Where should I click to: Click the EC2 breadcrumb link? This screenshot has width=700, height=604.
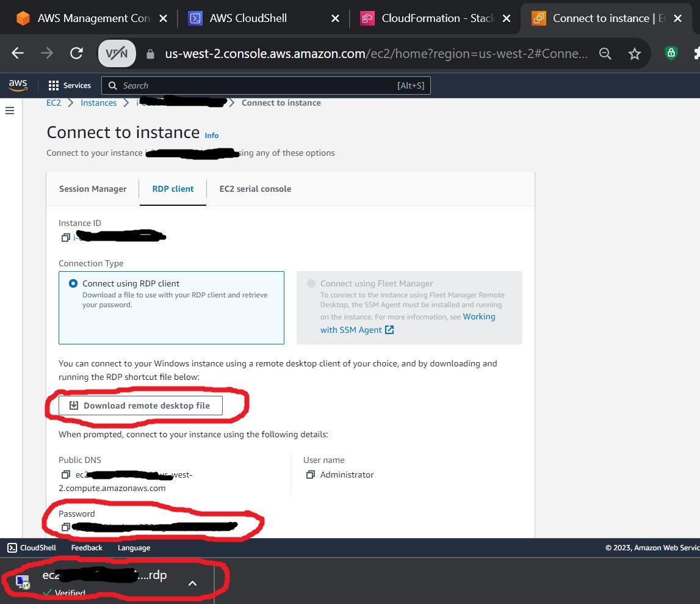pyautogui.click(x=54, y=103)
